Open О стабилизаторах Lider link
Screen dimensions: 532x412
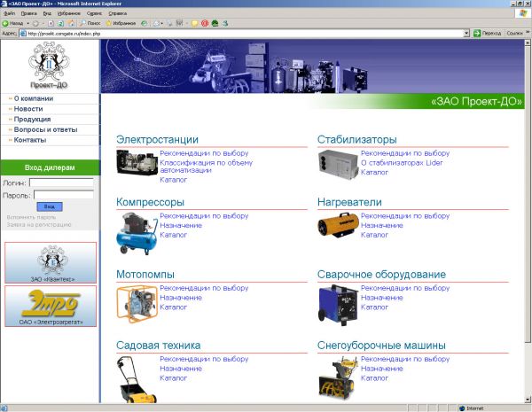pos(402,163)
